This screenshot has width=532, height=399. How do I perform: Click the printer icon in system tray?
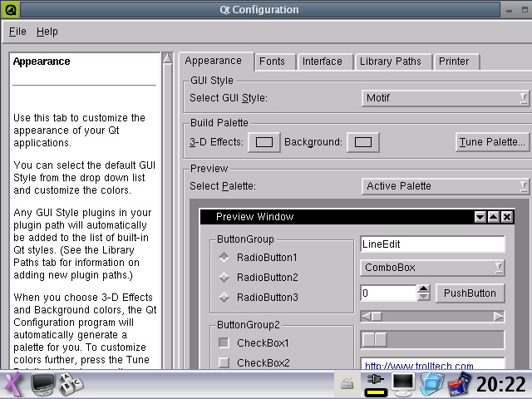(x=348, y=383)
